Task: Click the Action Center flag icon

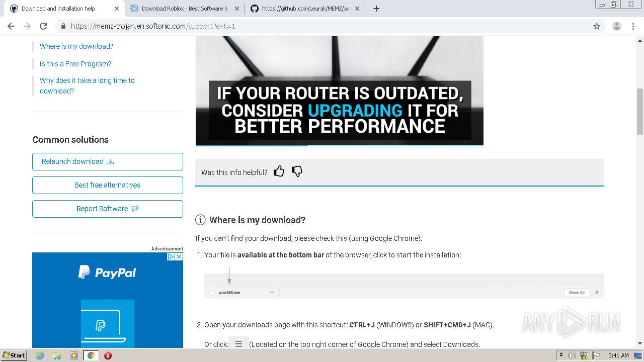Action: tap(595, 355)
